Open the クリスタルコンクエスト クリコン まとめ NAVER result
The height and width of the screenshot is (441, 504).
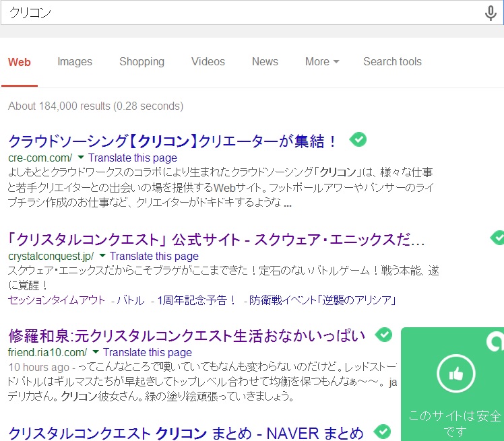pyautogui.click(x=186, y=433)
